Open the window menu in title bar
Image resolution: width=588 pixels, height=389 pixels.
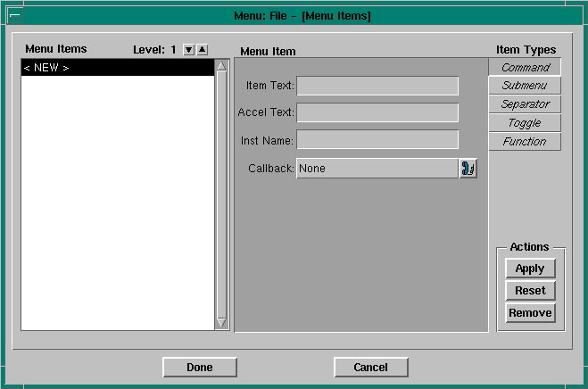click(x=14, y=15)
